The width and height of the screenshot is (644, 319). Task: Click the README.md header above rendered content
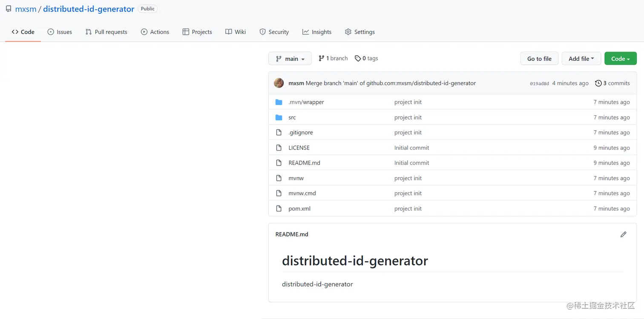click(x=292, y=234)
